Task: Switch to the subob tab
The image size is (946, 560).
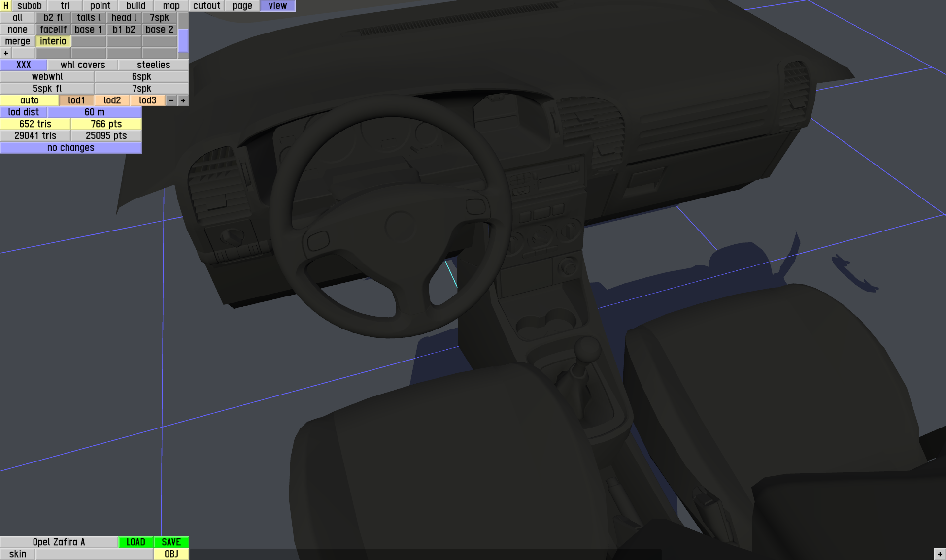Action: point(30,6)
